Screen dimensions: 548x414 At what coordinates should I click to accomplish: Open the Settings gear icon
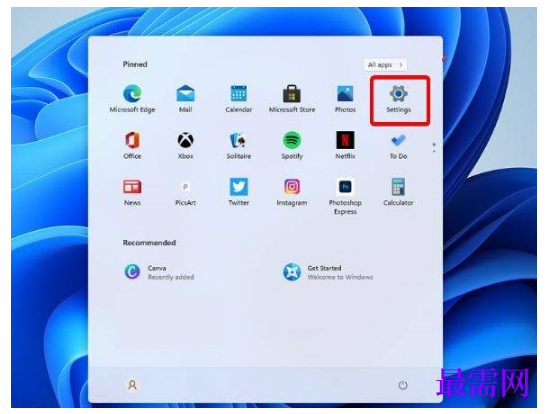398,94
